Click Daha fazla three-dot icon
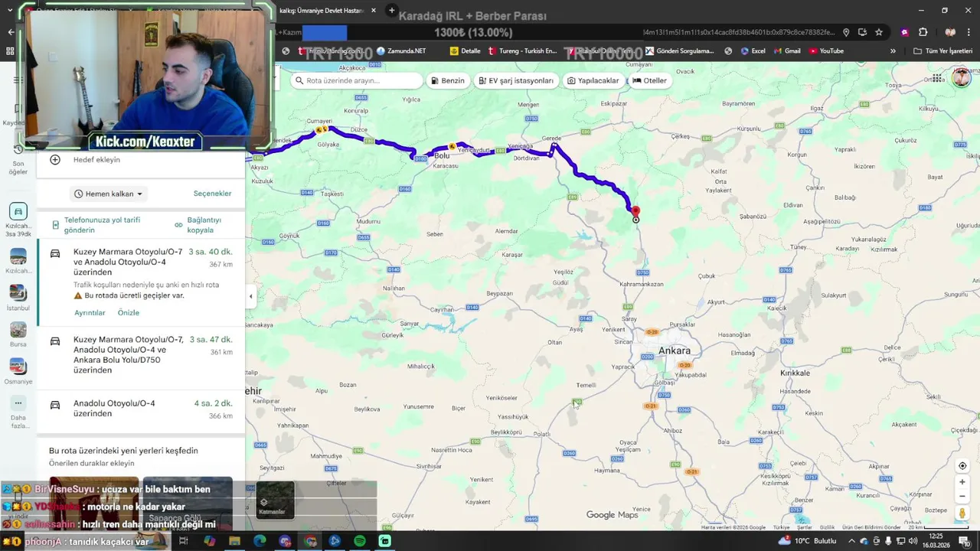 click(x=18, y=403)
